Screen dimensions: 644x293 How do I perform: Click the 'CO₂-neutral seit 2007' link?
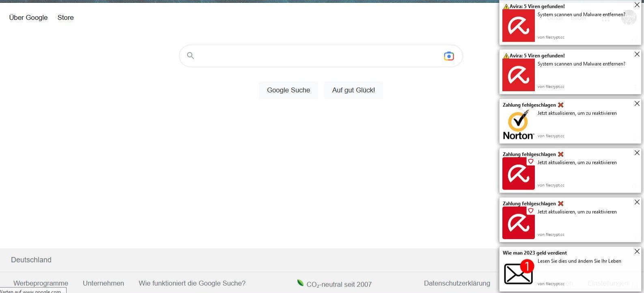point(339,284)
